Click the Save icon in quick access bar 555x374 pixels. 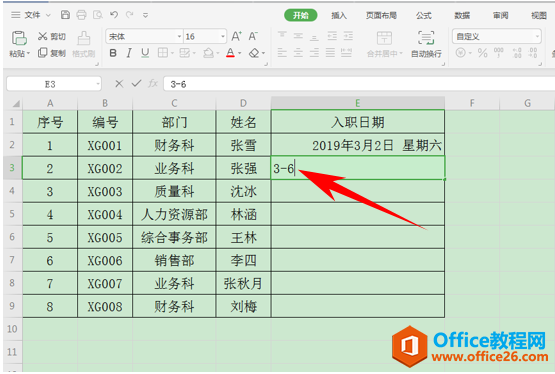(x=65, y=15)
